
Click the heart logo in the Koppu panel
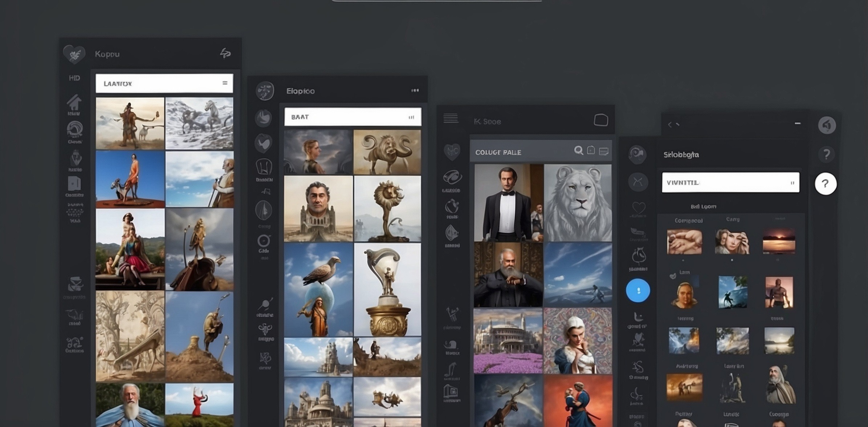coord(74,54)
